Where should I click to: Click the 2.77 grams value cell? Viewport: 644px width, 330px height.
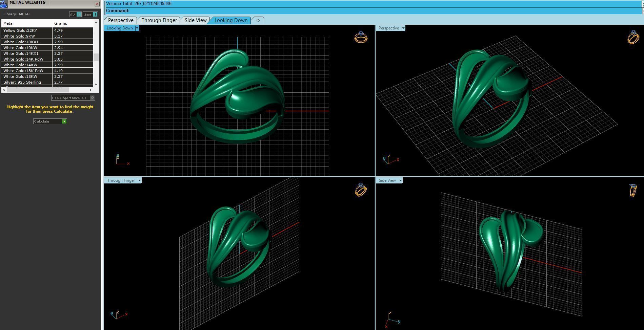click(x=73, y=82)
